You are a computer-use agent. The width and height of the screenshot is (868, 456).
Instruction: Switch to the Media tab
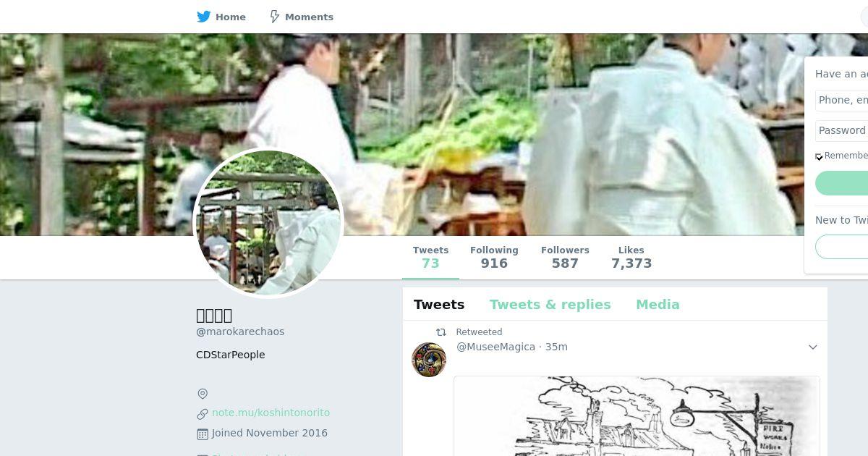(658, 305)
